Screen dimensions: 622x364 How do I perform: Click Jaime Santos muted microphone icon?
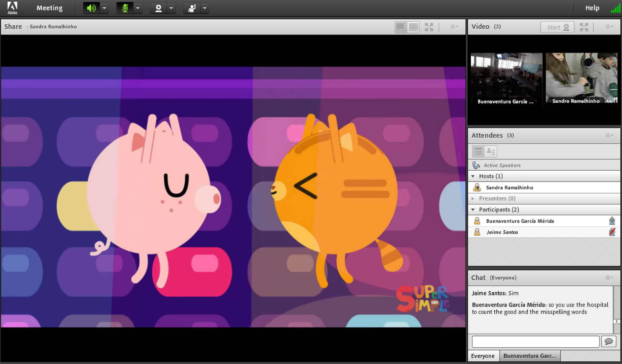tap(612, 232)
